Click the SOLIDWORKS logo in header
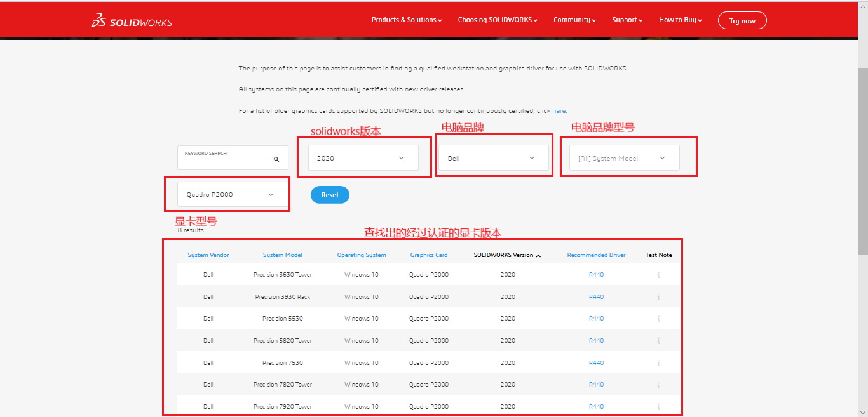Image resolution: width=868 pixels, height=417 pixels. coord(132,21)
